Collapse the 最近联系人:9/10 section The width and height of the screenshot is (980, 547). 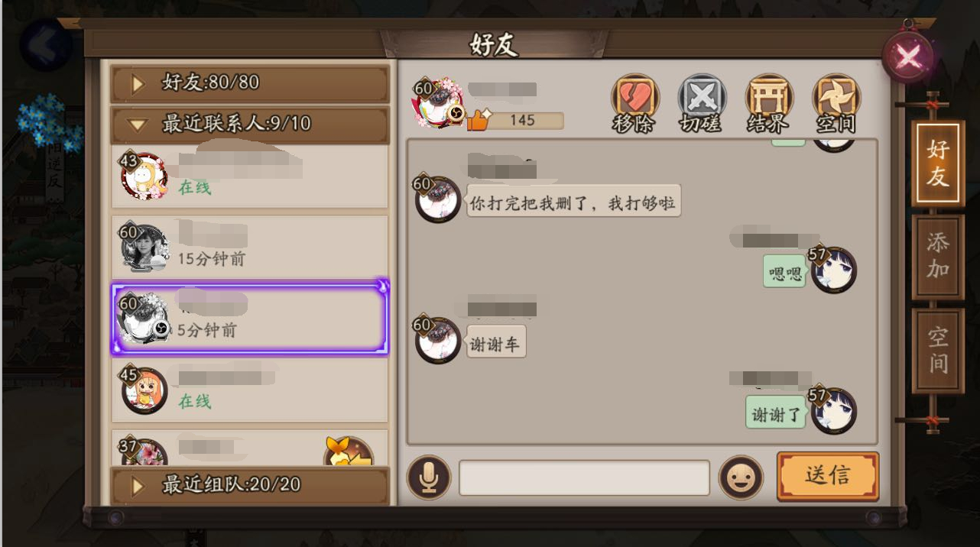[x=251, y=124]
